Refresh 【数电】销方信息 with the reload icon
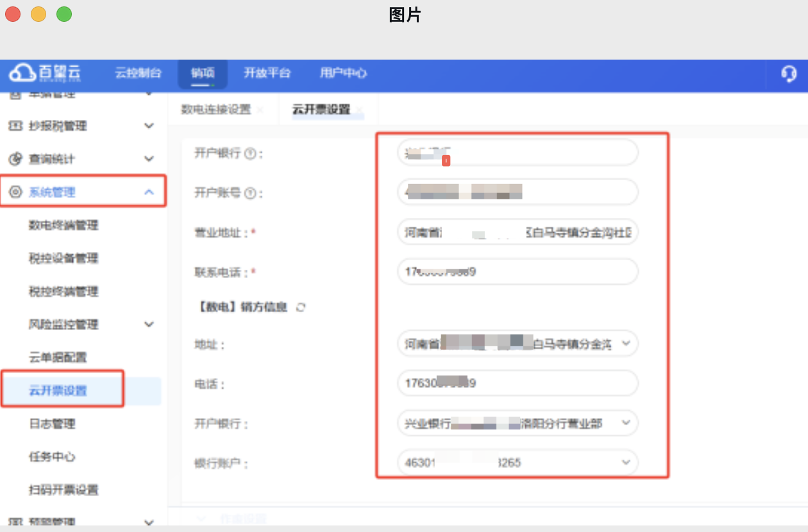This screenshot has width=808, height=532. click(x=300, y=308)
